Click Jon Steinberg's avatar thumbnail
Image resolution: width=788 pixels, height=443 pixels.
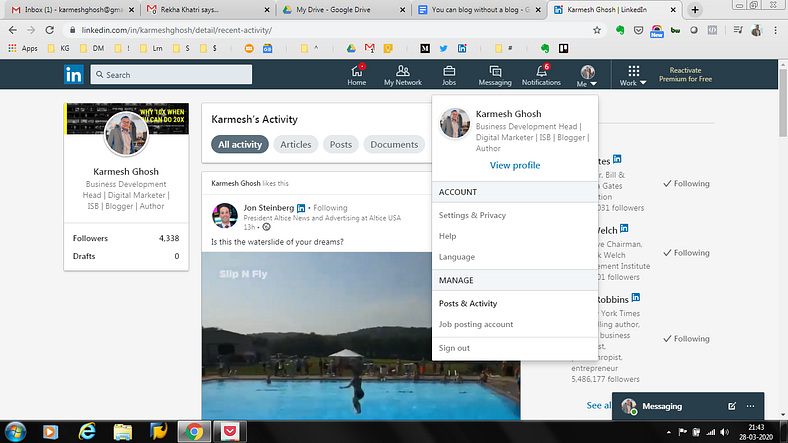coord(225,216)
